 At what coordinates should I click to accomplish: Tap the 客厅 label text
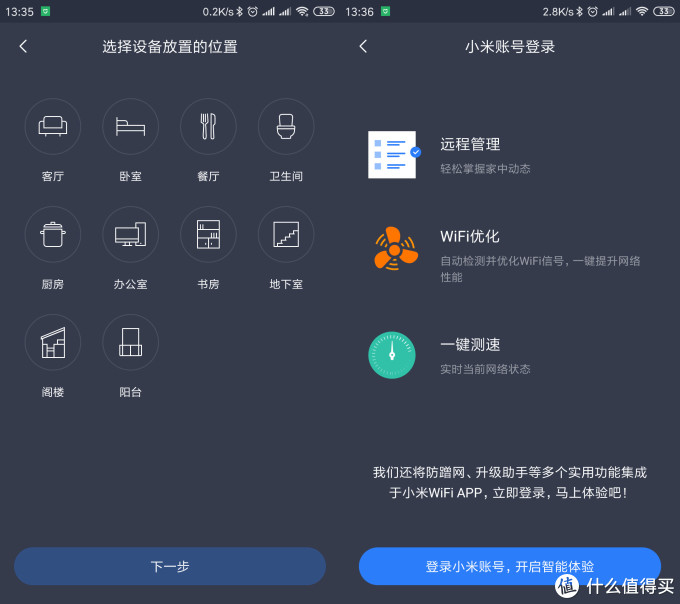tap(52, 176)
